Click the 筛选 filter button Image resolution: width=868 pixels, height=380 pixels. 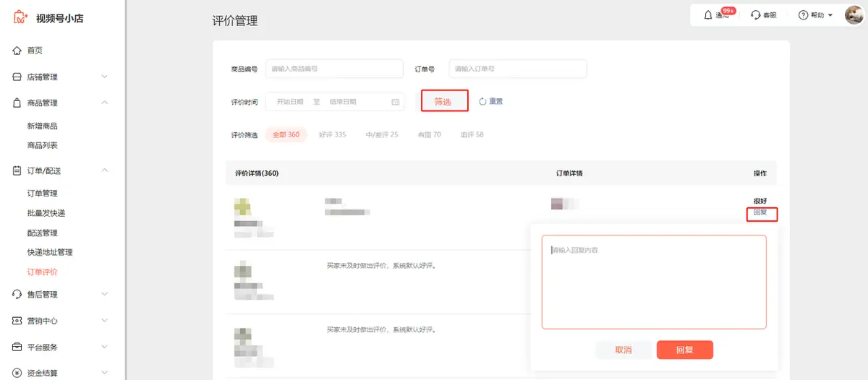445,101
